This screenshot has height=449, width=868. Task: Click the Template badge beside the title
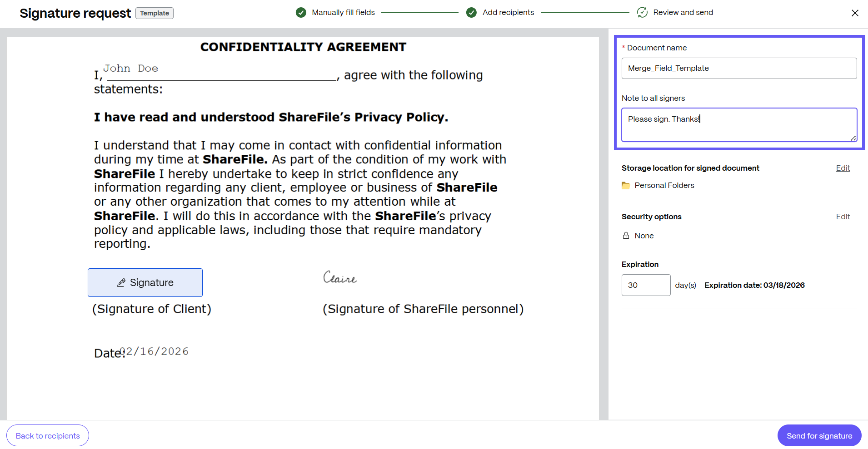tap(155, 13)
